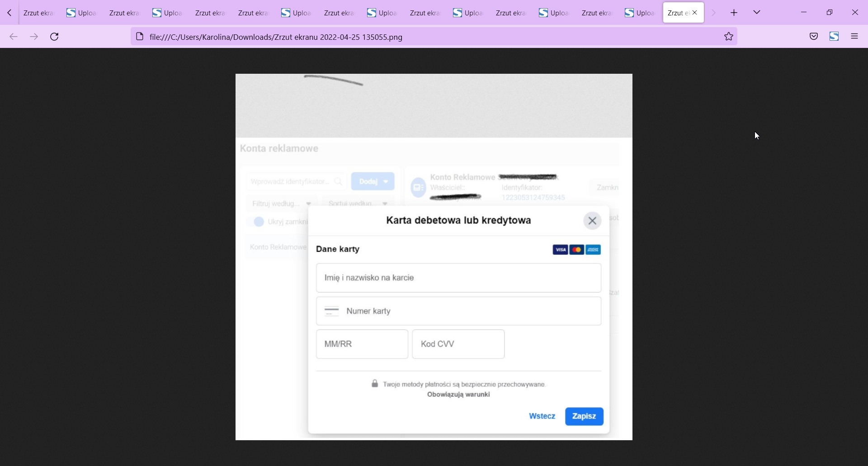This screenshot has width=868, height=466.
Task: Click into the MM/RR expiry field
Action: [362, 344]
